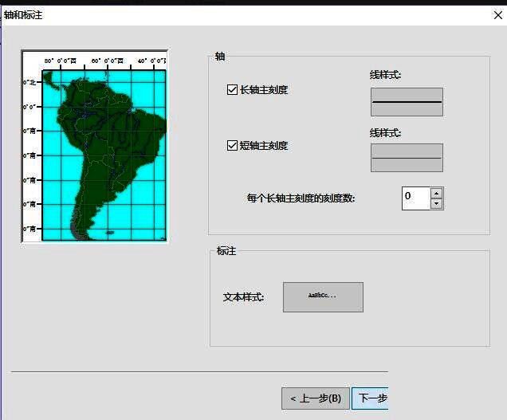The image size is (507, 420).
Task: Click the 标注 group box label
Action: click(x=226, y=251)
